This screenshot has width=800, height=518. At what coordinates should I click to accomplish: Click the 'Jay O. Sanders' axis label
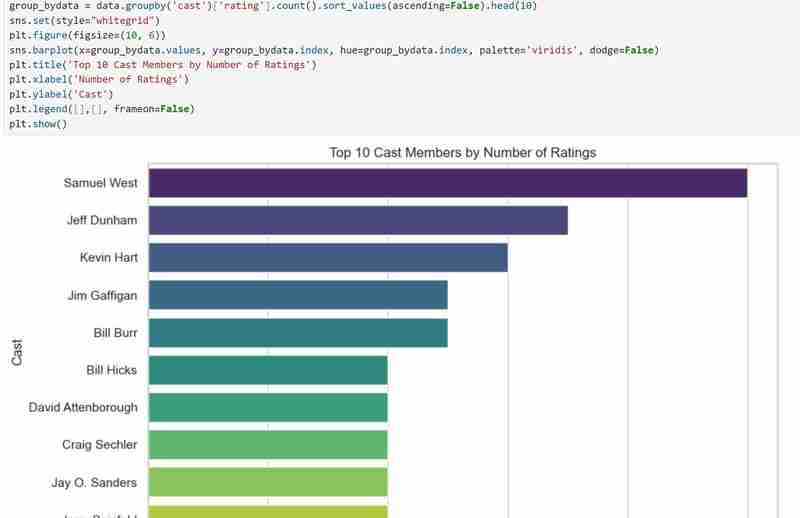click(94, 483)
